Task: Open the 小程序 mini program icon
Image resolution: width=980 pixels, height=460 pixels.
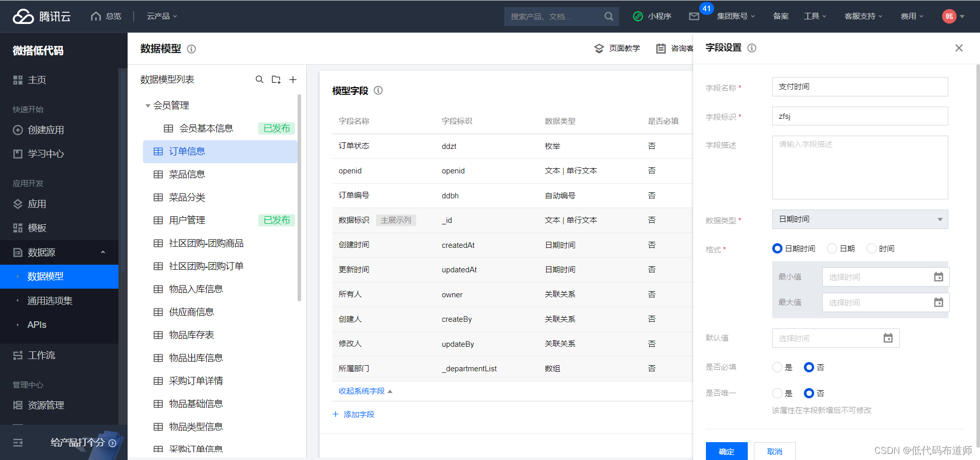Action: pyautogui.click(x=638, y=16)
